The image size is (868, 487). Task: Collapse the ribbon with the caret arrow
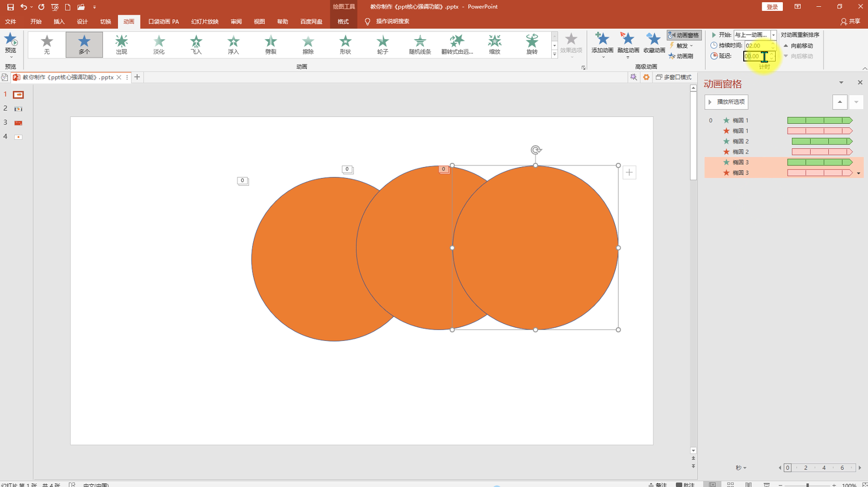click(864, 68)
